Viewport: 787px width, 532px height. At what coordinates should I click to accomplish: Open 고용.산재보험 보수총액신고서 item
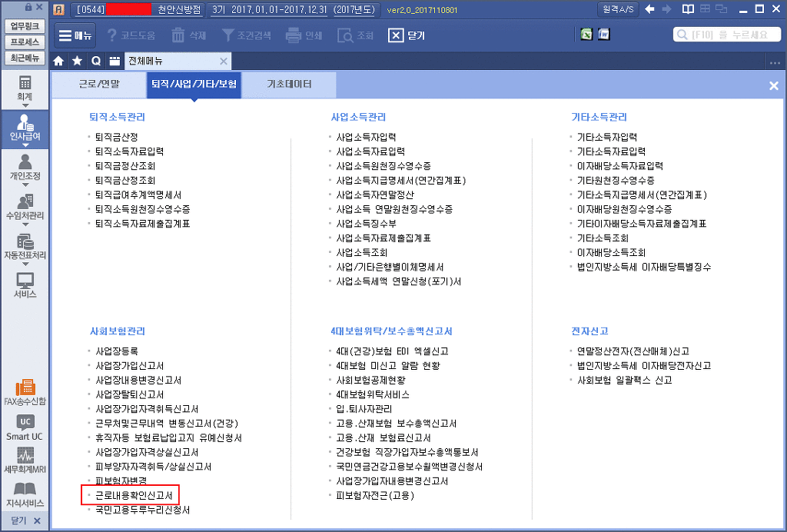pyautogui.click(x=397, y=424)
